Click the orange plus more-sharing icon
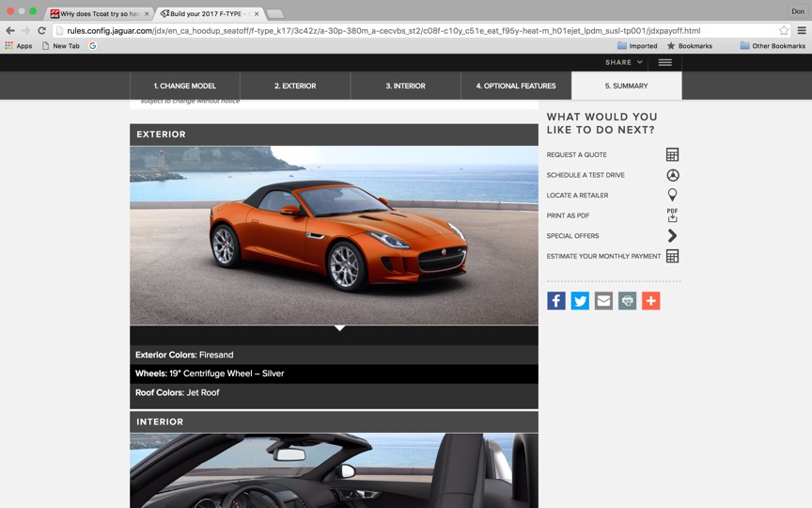Viewport: 812px width, 508px height. [651, 301]
